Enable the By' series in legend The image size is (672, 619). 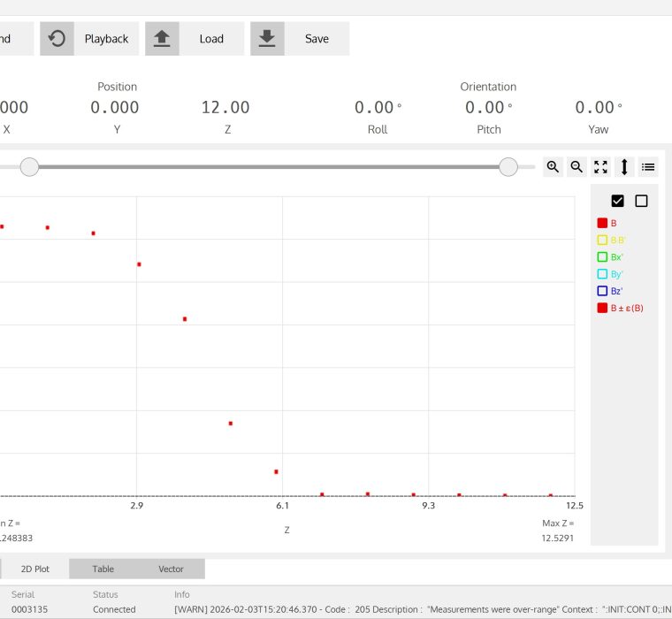click(x=602, y=274)
